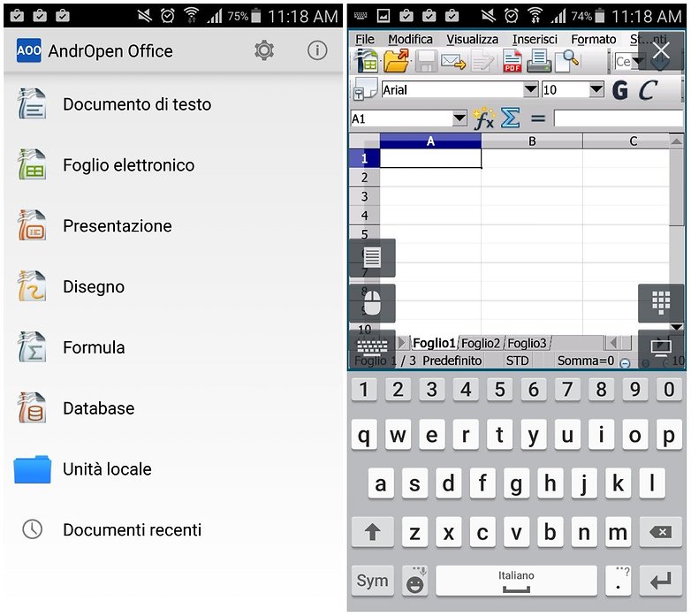691x616 pixels.
Task: Click the zoom out minus in status bar
Action: tap(625, 363)
